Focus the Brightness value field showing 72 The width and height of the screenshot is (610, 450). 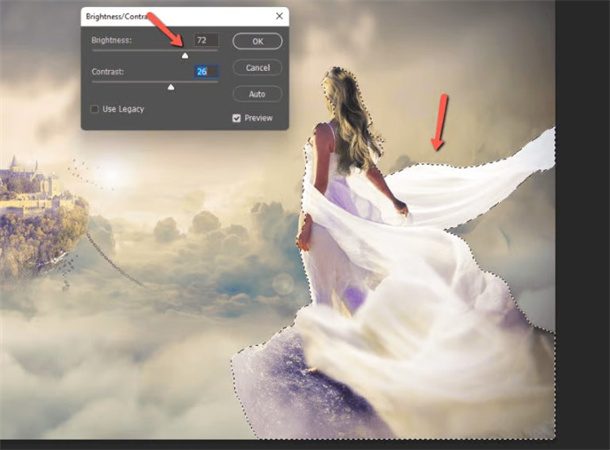point(206,40)
